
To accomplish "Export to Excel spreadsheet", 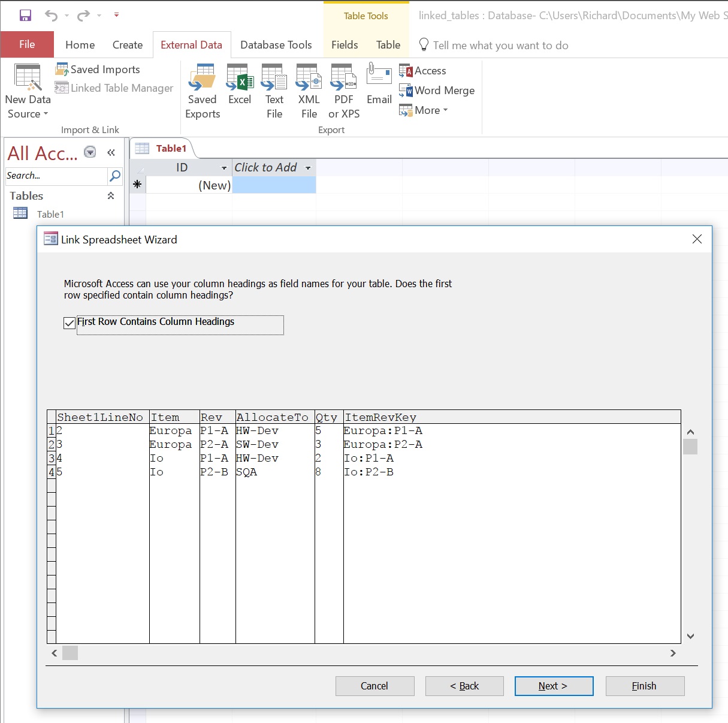I will 240,85.
